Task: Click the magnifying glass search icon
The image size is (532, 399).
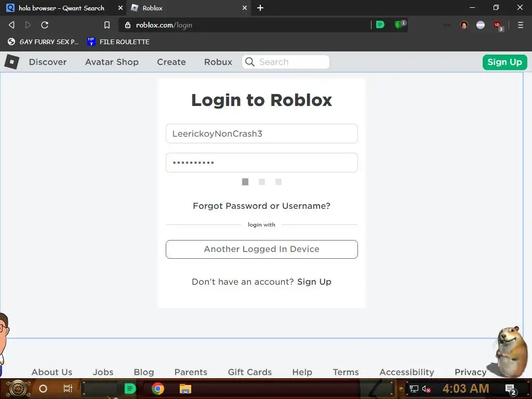Action: click(250, 62)
